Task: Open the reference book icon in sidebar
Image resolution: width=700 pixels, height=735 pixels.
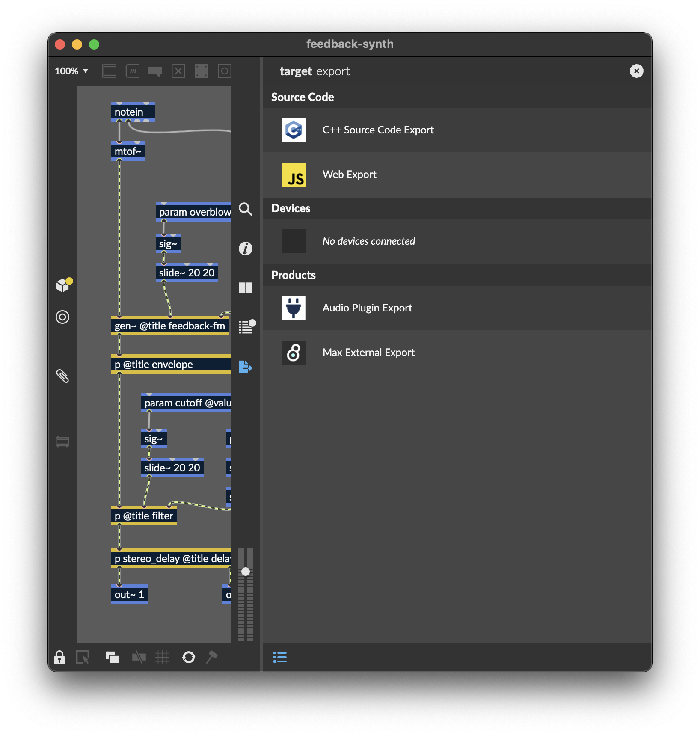Action: click(x=245, y=288)
